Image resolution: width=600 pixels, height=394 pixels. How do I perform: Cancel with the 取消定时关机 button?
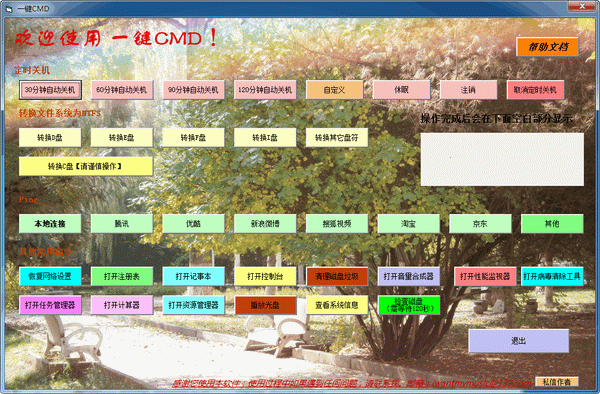tap(535, 90)
